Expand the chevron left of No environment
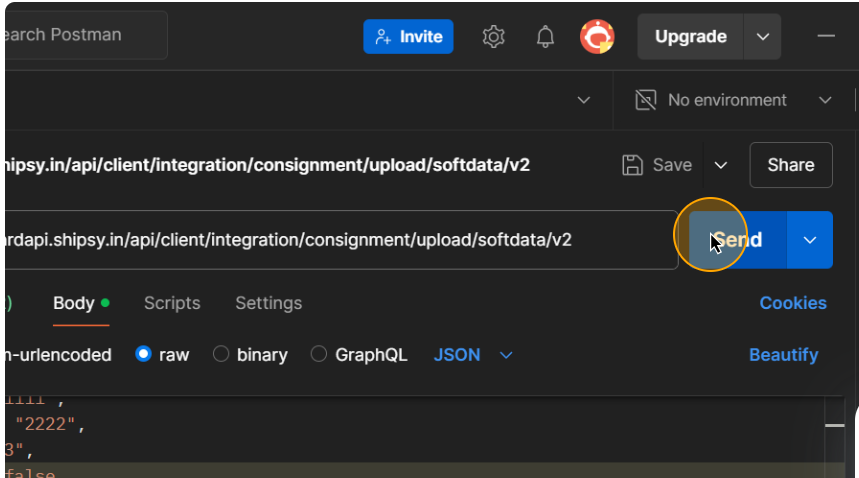Image resolution: width=859 pixels, height=478 pixels. click(x=583, y=100)
